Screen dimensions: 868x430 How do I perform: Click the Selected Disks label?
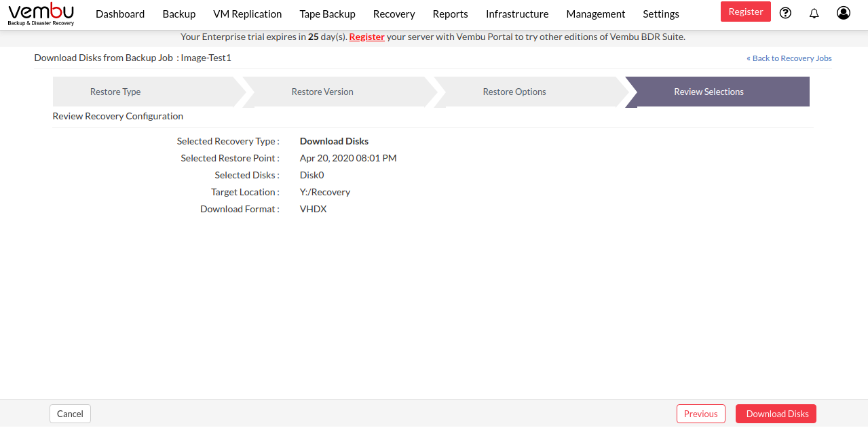click(x=247, y=175)
